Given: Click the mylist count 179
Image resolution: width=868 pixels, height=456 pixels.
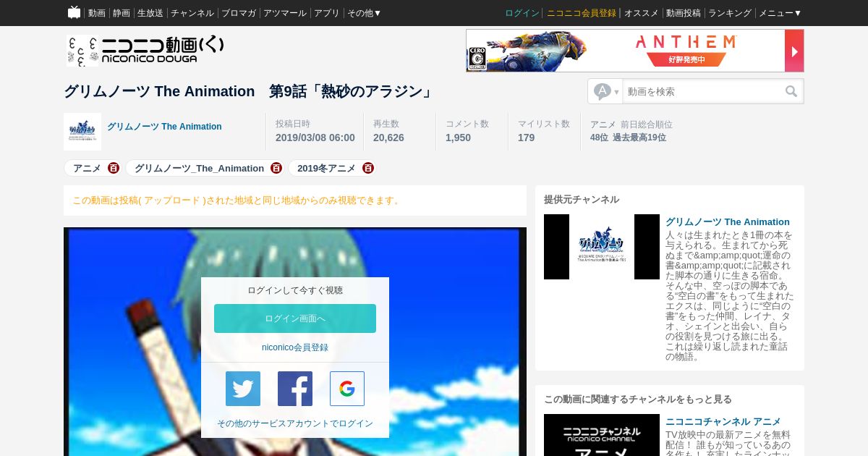Looking at the screenshot, I should click(526, 138).
